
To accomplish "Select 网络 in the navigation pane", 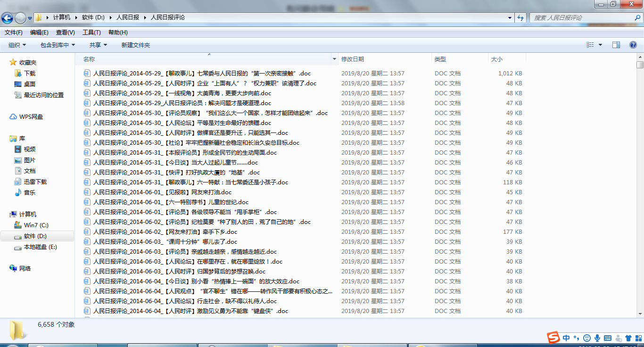I will pos(25,268).
